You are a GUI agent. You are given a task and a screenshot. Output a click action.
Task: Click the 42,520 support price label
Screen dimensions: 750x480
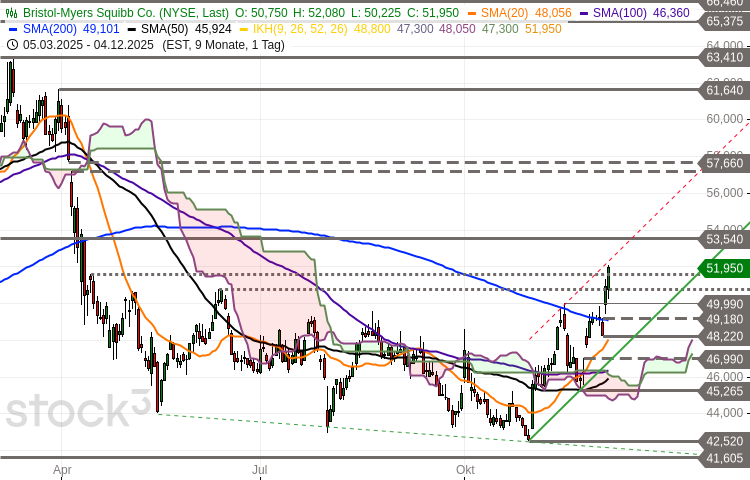[x=724, y=440]
